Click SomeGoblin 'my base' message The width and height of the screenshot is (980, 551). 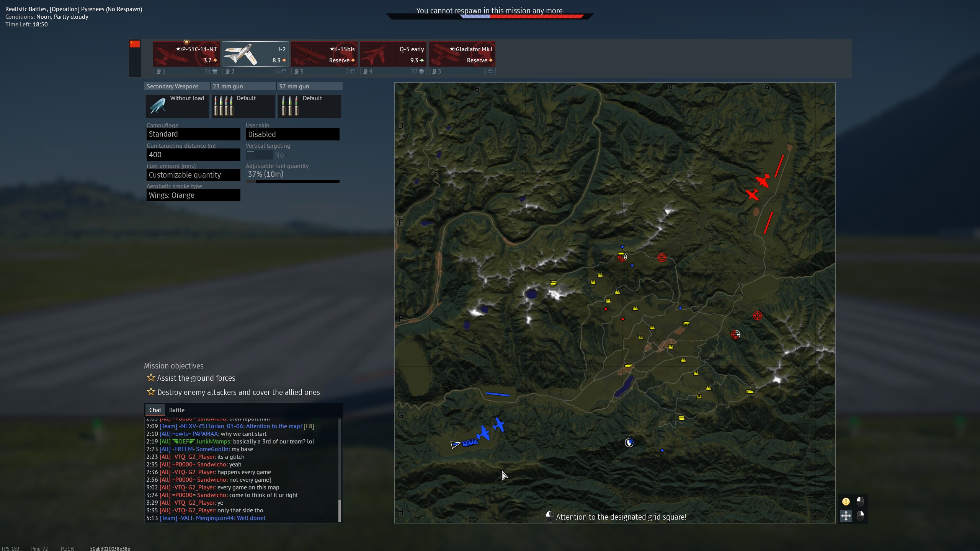pyautogui.click(x=199, y=449)
